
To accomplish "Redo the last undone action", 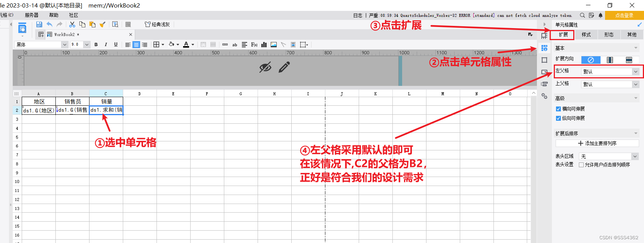I will pyautogui.click(x=60, y=24).
